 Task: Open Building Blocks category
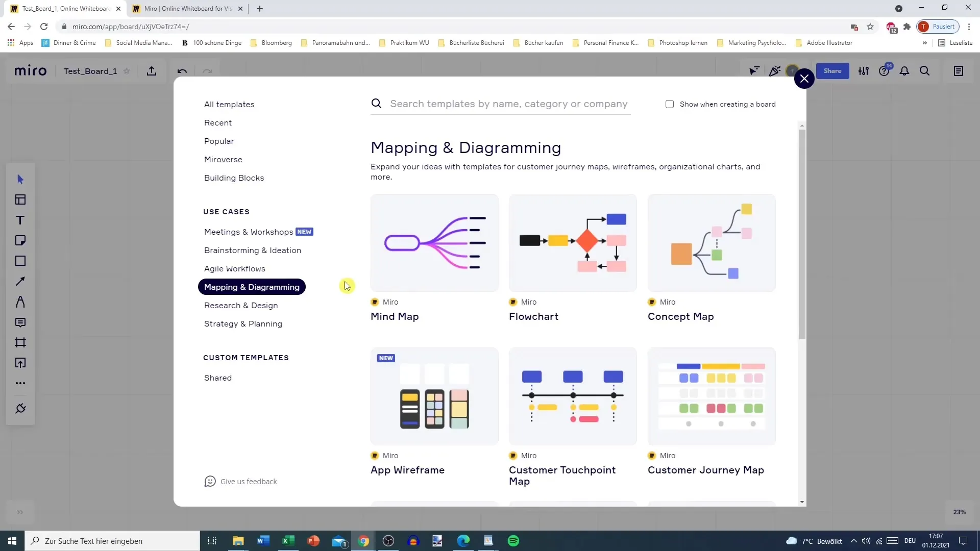(x=234, y=178)
